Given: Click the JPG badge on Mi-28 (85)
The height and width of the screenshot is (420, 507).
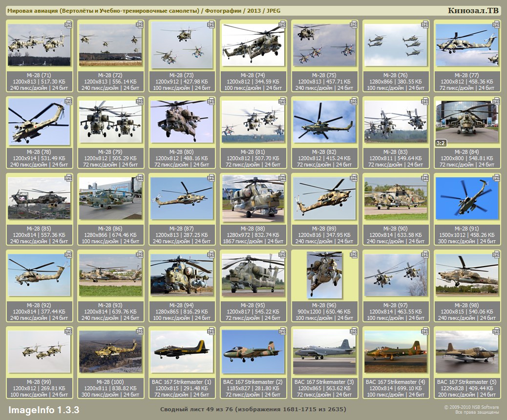Looking at the screenshot, I should [68, 178].
